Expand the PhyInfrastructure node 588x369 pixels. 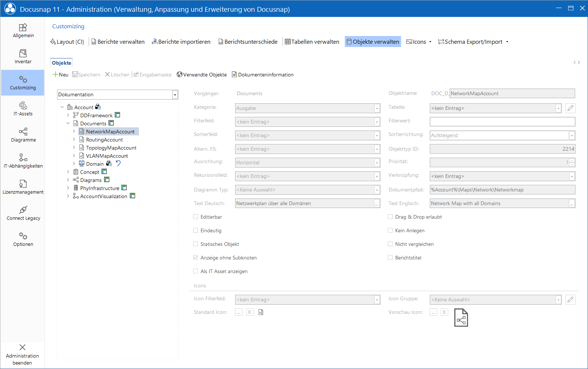pyautogui.click(x=68, y=188)
